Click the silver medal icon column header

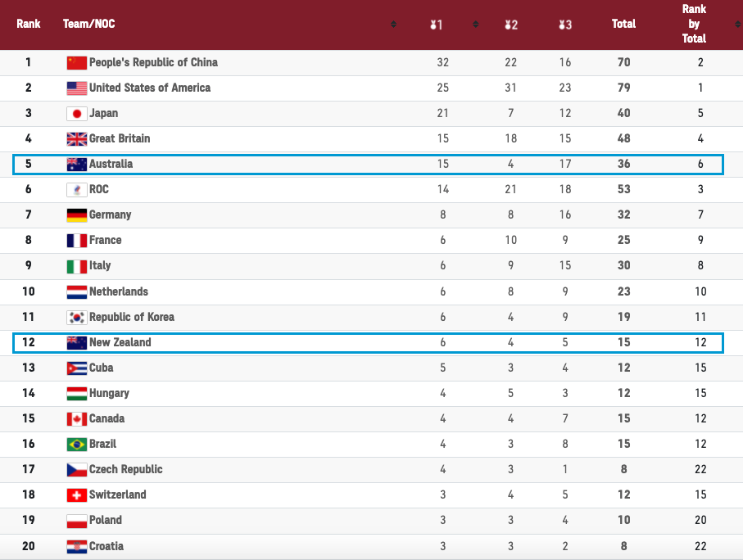[511, 25]
